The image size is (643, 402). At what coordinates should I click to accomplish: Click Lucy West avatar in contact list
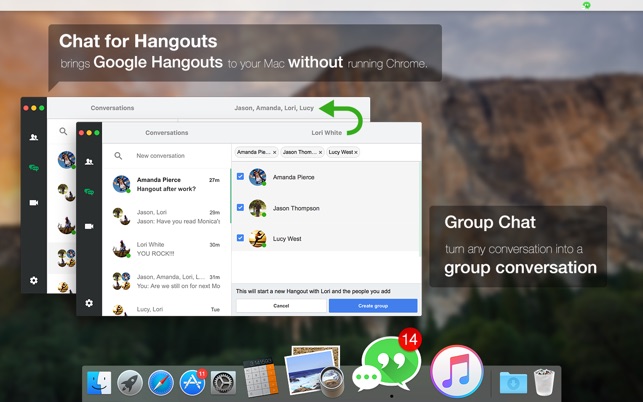[258, 239]
